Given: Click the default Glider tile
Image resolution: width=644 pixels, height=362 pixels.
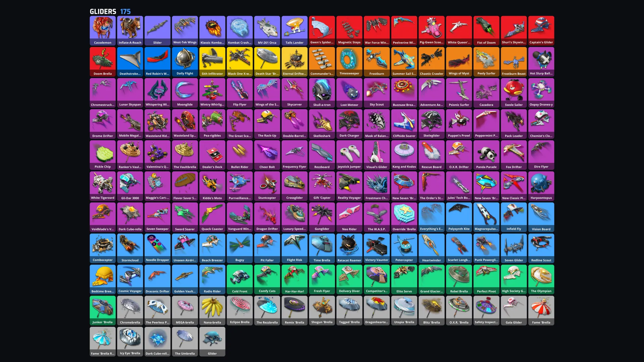Looking at the screenshot, I should [212, 342].
